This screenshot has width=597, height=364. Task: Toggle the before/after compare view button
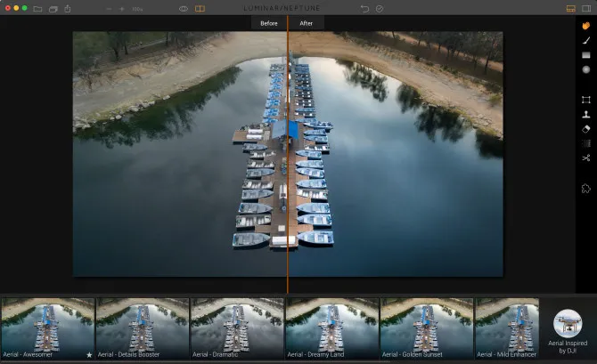[200, 8]
